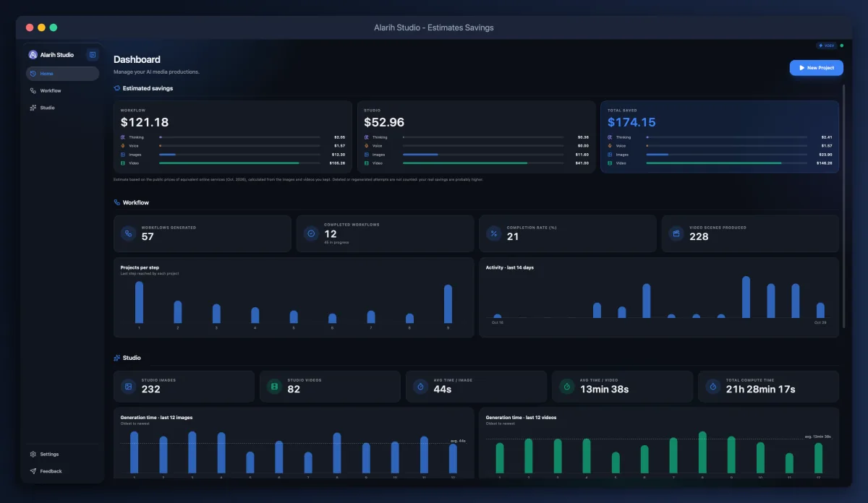
Task: Click the 44s average image time value
Action: click(x=443, y=390)
